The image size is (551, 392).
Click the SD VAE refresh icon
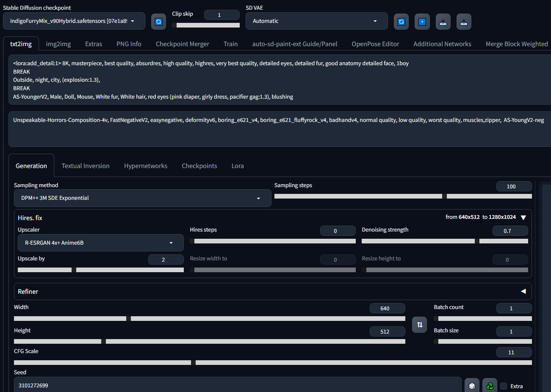click(x=401, y=22)
